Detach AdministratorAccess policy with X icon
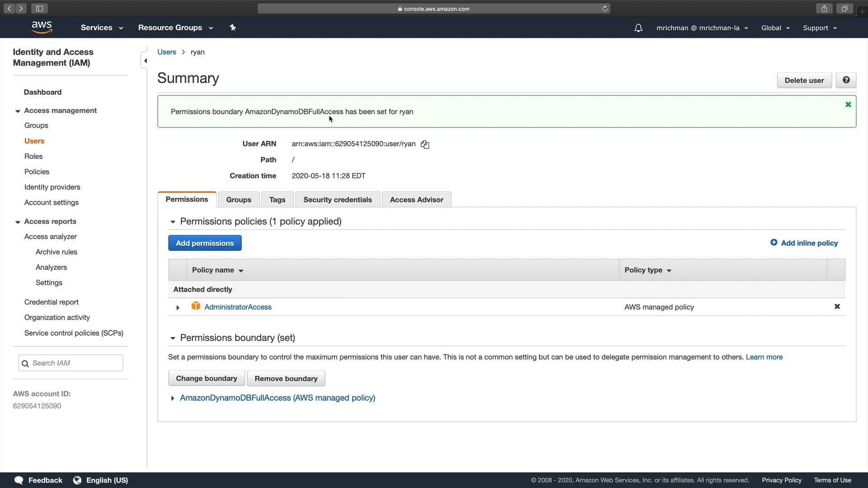Screen dimensions: 868x488 pyautogui.click(x=837, y=307)
